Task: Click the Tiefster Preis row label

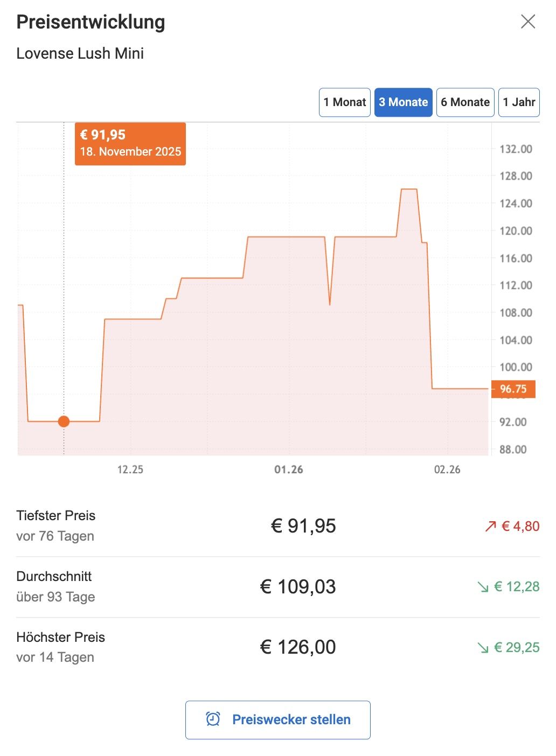Action: [56, 516]
